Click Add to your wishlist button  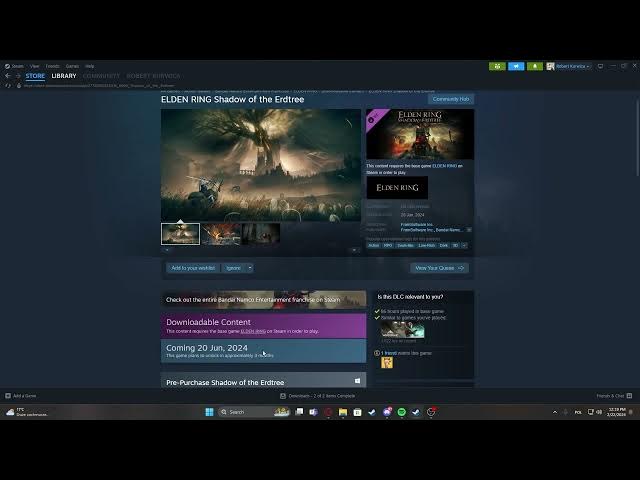[x=193, y=268]
